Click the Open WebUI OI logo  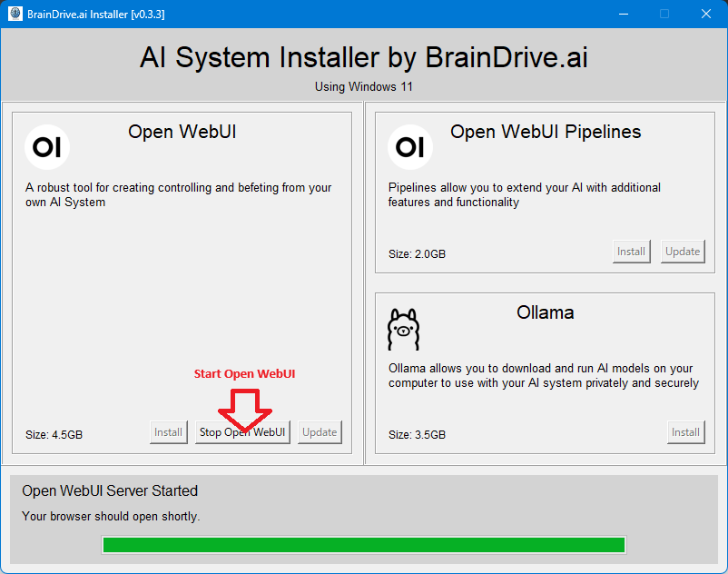(47, 147)
